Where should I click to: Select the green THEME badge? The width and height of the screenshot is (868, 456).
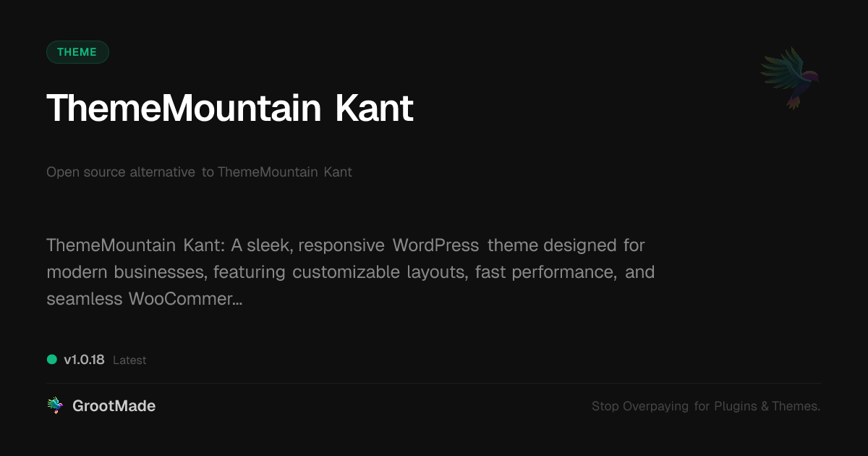77,52
